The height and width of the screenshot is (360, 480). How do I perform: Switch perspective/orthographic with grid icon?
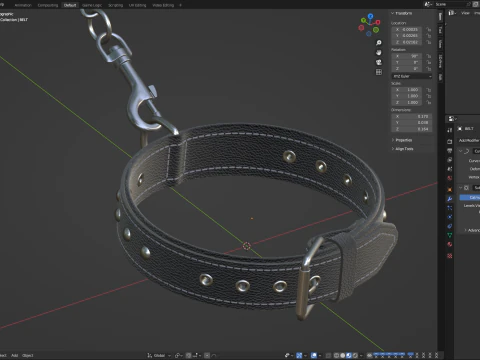click(x=379, y=72)
